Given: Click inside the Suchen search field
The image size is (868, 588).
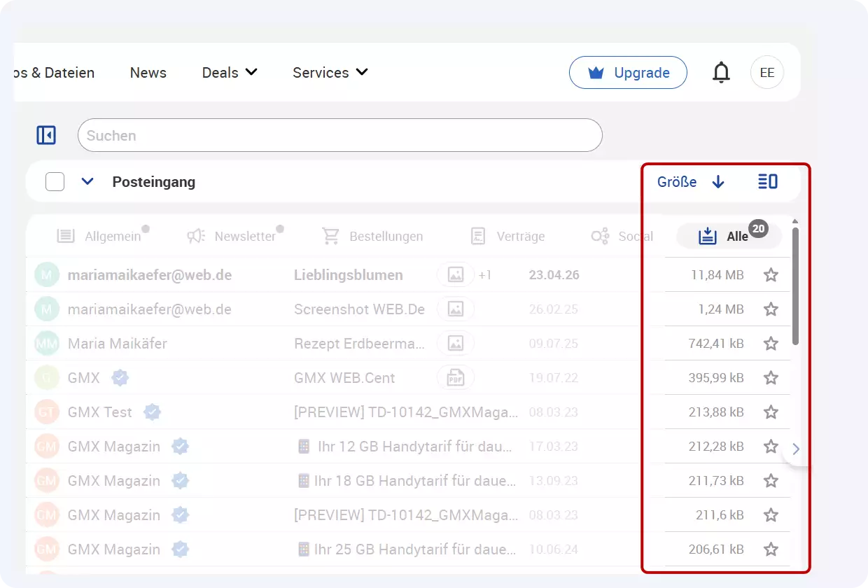Looking at the screenshot, I should click(x=339, y=134).
